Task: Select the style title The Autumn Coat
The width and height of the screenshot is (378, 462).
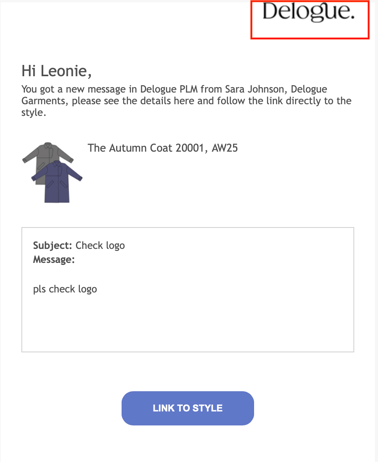Action: [x=130, y=148]
